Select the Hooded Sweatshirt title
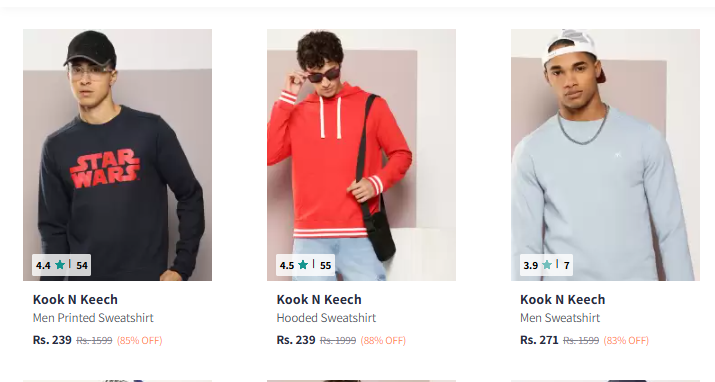 point(326,318)
